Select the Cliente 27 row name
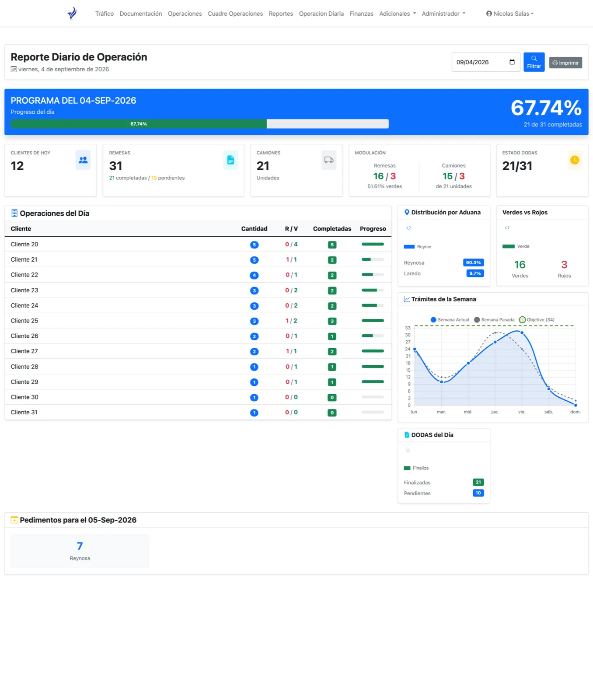593x700 pixels. coord(24,351)
